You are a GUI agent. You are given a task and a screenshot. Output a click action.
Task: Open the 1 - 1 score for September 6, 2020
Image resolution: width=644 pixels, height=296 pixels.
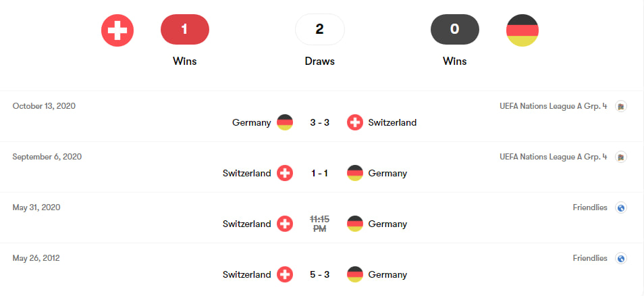319,173
